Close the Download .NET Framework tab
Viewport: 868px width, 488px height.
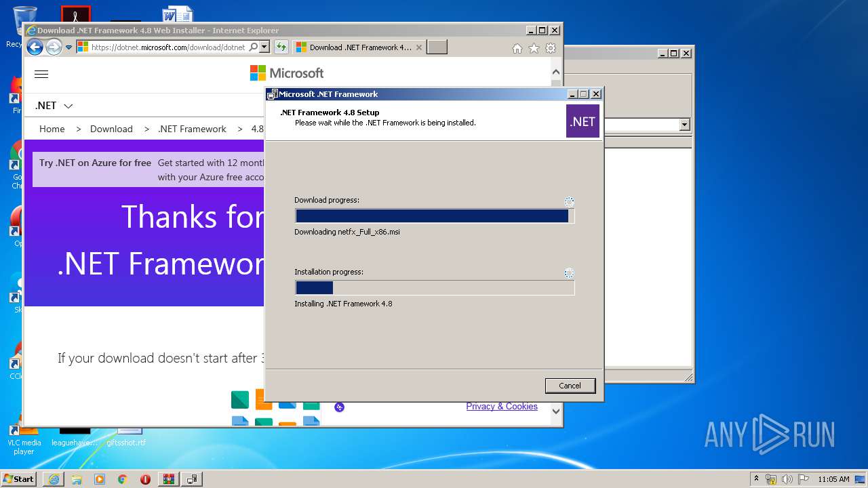[419, 47]
